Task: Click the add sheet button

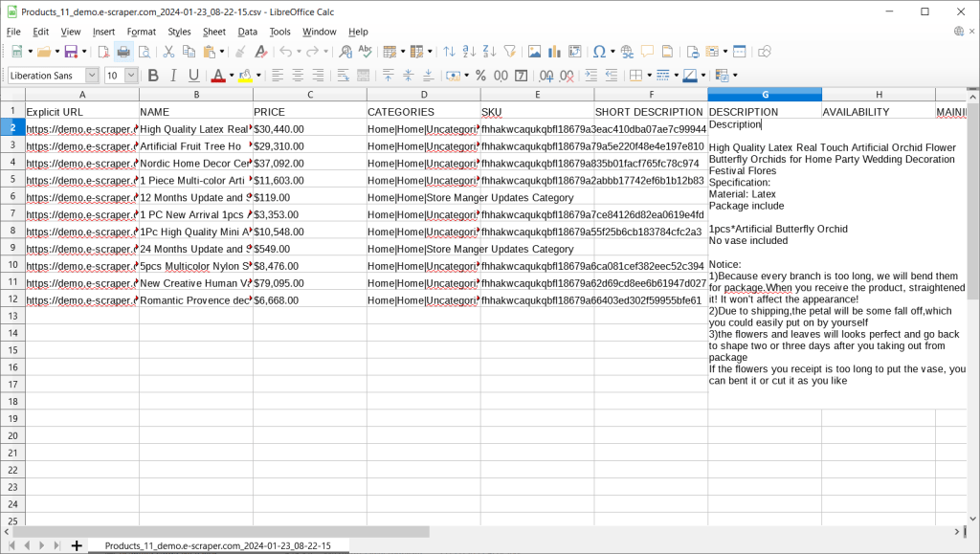Action: [x=77, y=545]
